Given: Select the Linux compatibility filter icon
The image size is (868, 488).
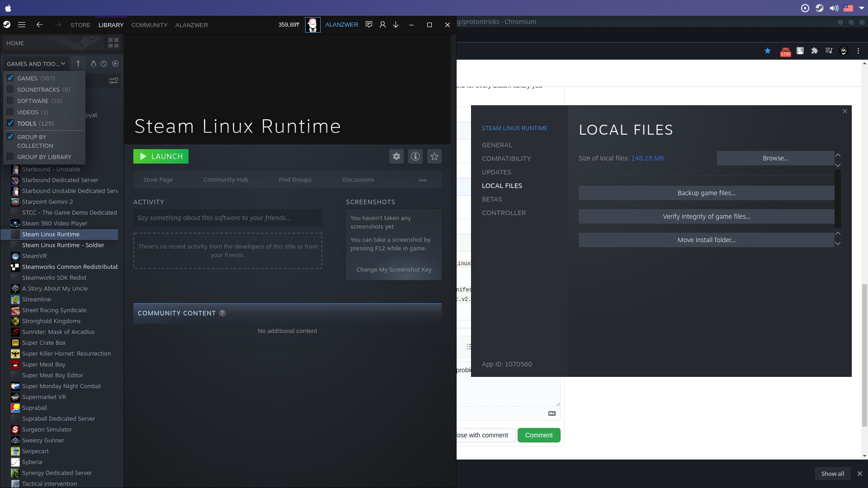Looking at the screenshot, I should coord(94,64).
